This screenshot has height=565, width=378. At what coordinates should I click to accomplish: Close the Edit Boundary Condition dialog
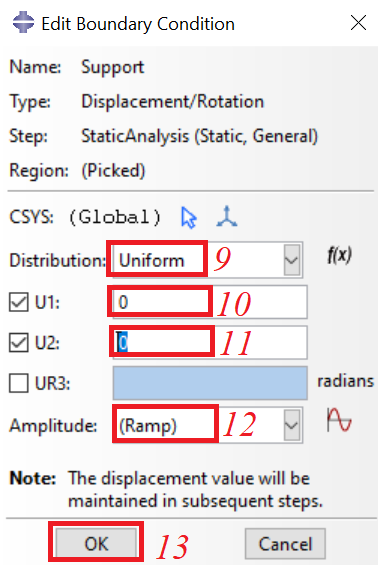[358, 23]
